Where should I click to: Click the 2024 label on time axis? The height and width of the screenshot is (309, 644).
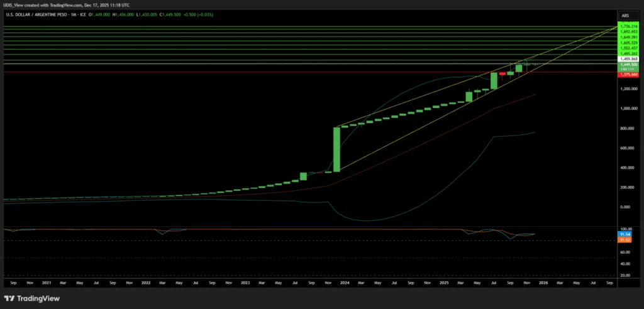(x=345, y=283)
